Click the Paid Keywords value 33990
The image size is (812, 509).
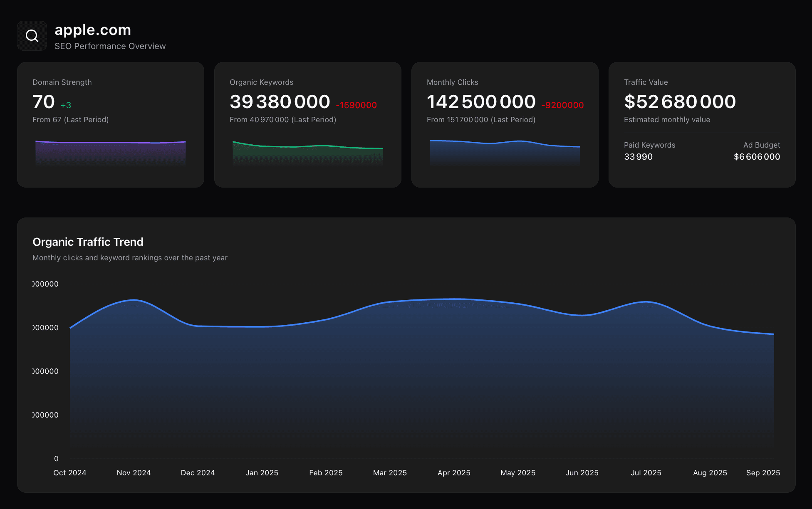pyautogui.click(x=638, y=157)
